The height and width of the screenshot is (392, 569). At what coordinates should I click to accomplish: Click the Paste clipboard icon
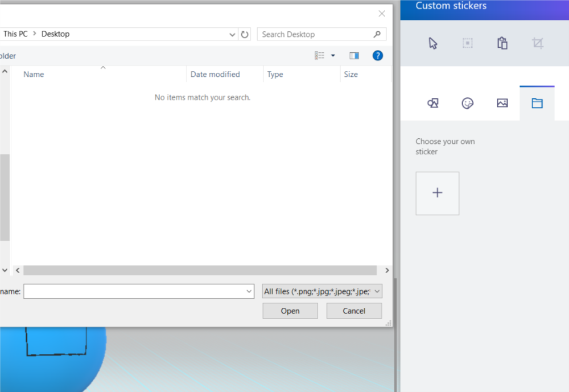click(x=502, y=43)
